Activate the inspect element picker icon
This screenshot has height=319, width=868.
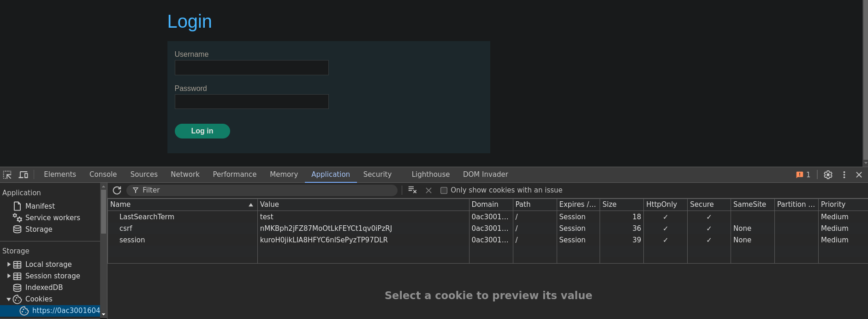click(7, 175)
